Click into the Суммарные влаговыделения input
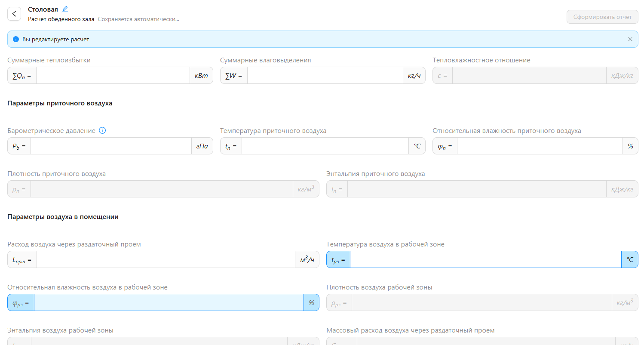Screen dimensions: 644x345 (x=325, y=76)
